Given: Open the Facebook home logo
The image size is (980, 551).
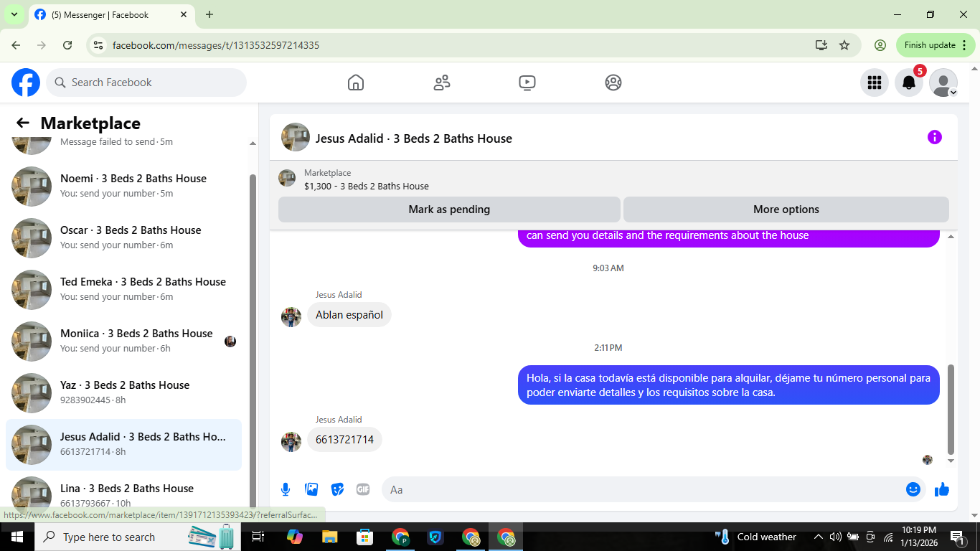Looking at the screenshot, I should (x=26, y=83).
